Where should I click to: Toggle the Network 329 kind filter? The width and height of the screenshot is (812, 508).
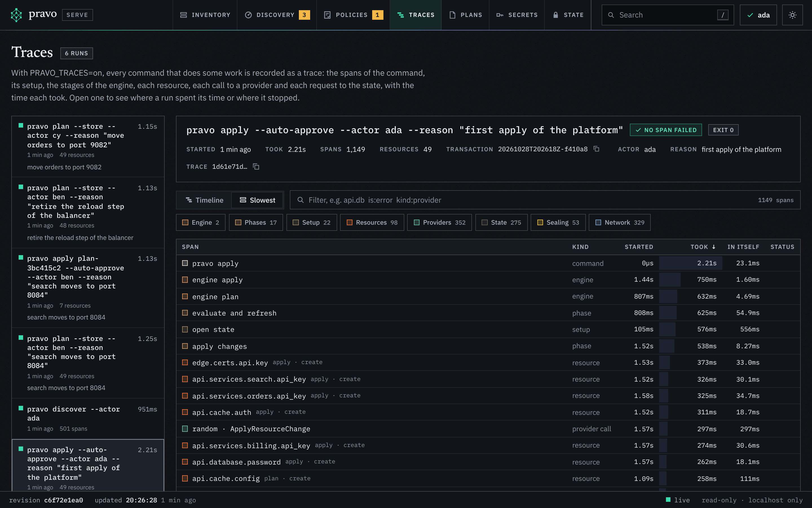tap(620, 222)
